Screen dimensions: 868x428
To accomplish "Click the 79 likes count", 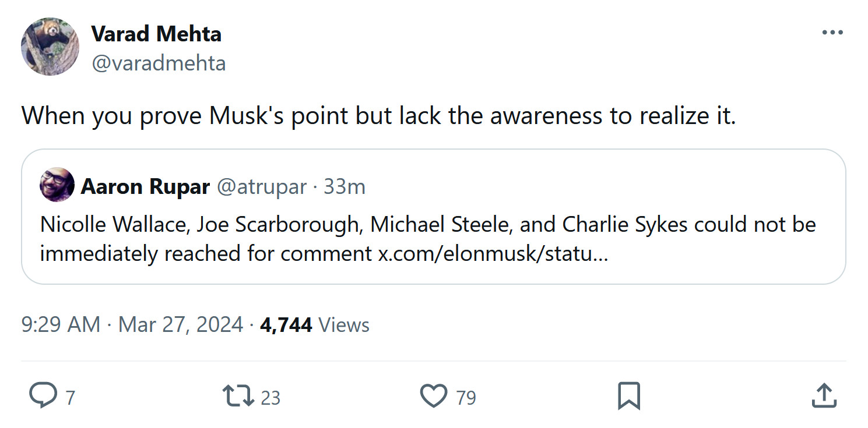I will tap(466, 398).
